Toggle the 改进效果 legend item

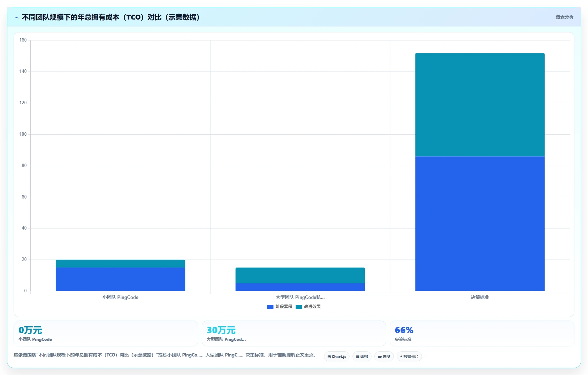tap(308, 307)
